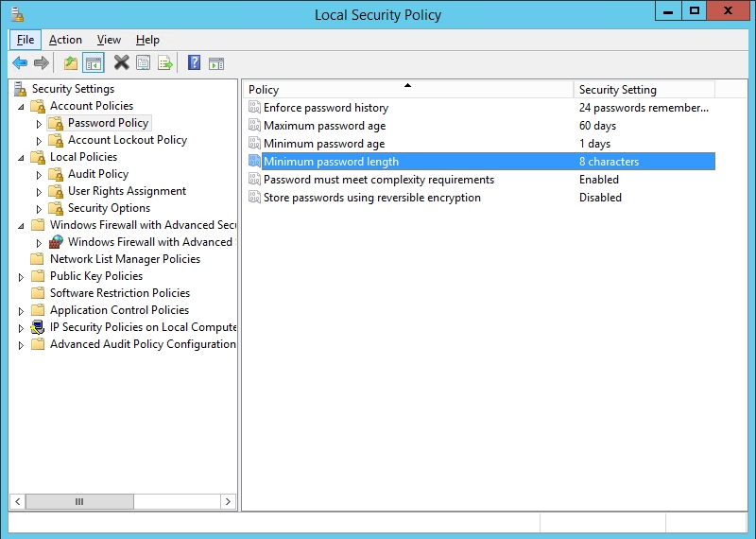Click the Delete X toolbar icon
756x539 pixels.
coord(122,62)
